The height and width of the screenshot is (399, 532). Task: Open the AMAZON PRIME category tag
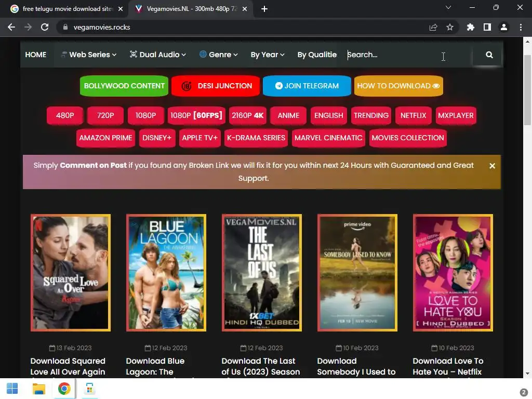[x=105, y=138]
